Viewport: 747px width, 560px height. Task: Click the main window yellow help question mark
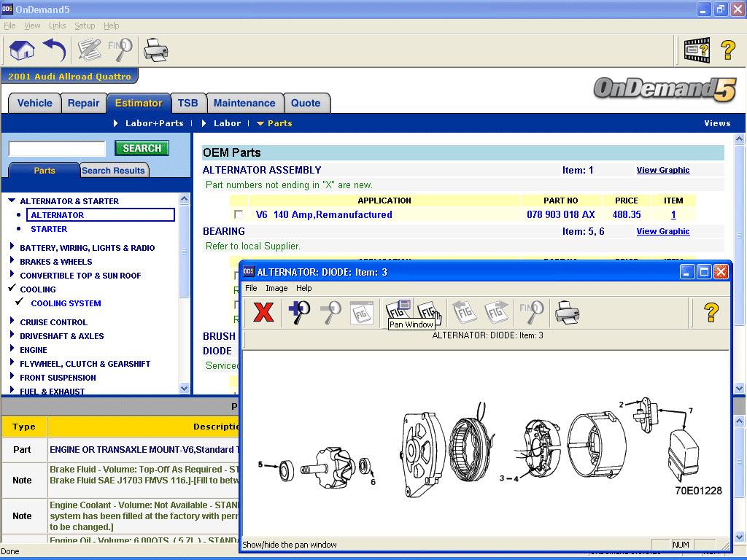tap(728, 50)
